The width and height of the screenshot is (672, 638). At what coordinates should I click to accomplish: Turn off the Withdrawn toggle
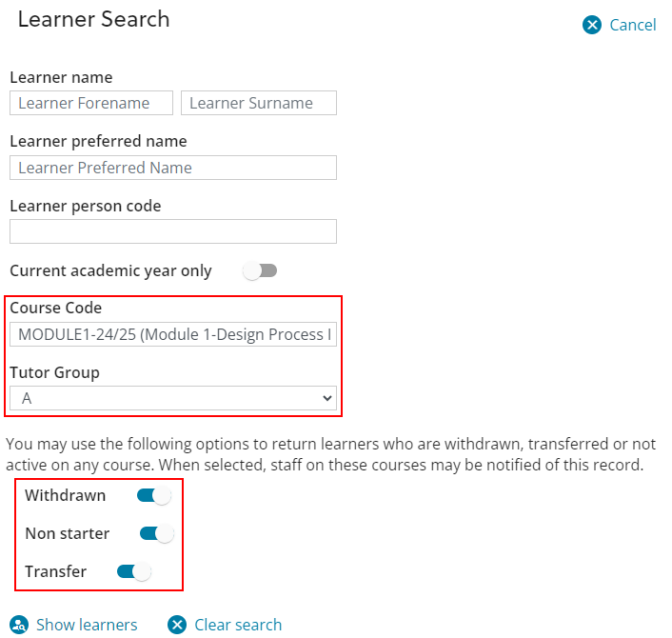tap(154, 496)
